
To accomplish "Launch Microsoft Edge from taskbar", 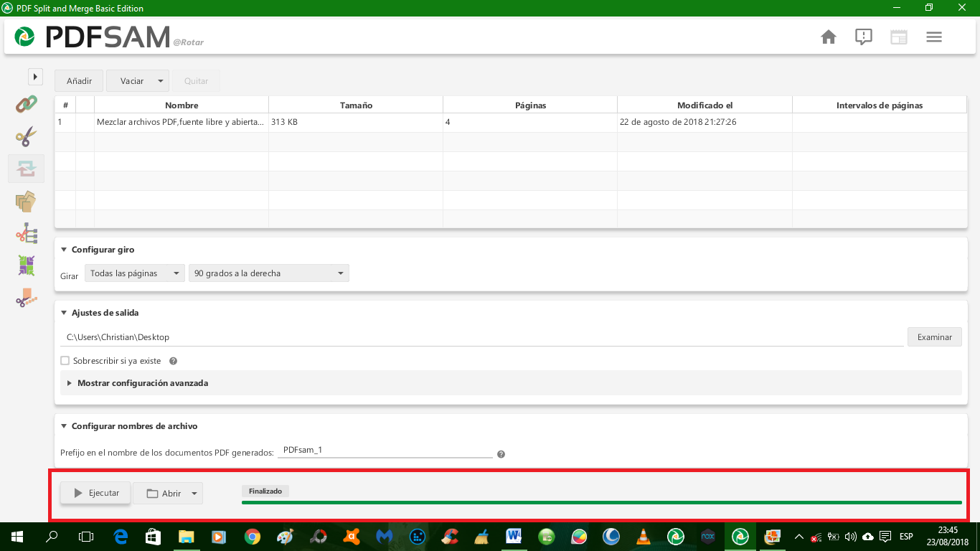I will (x=121, y=537).
